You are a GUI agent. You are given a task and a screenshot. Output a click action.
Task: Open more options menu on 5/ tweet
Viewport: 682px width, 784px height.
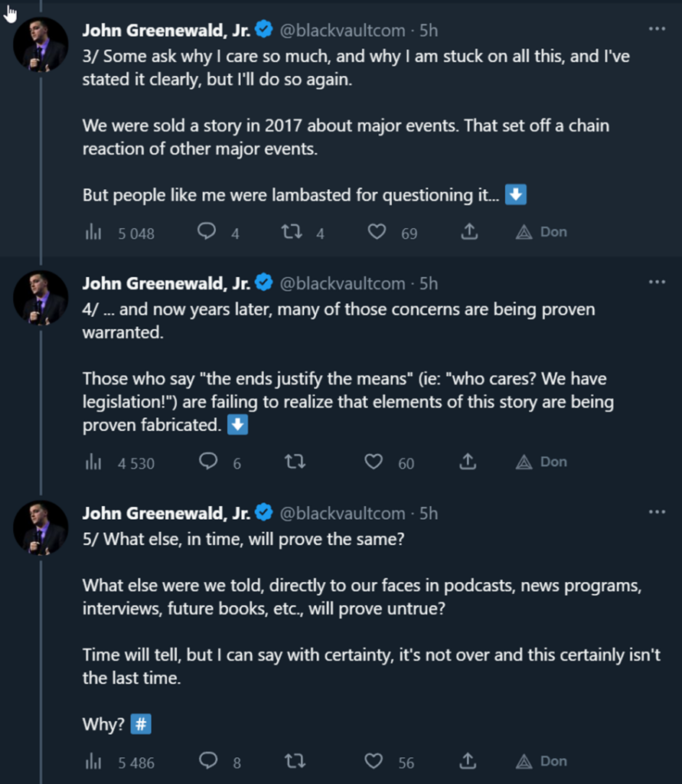pos(657,512)
